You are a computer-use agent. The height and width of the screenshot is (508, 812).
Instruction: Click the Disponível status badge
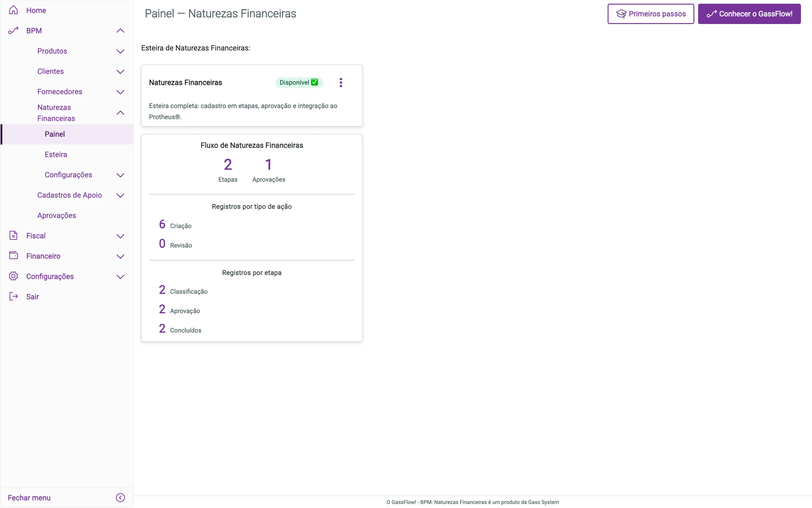pos(299,82)
